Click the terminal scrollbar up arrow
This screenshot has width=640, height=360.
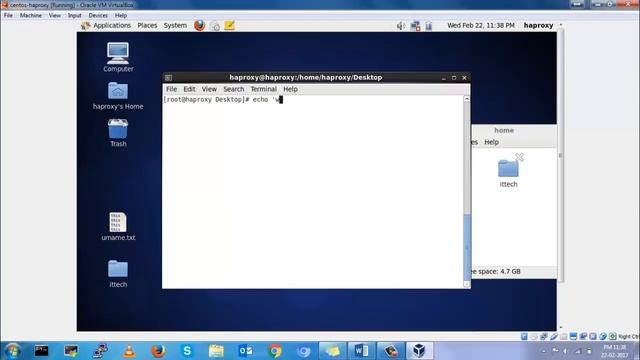point(467,99)
